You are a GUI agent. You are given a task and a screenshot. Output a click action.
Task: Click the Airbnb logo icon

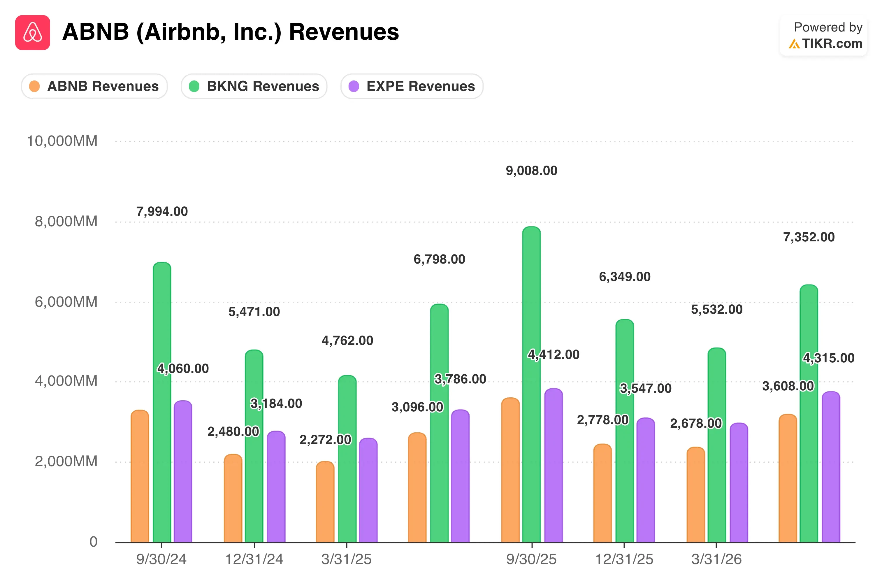coord(33,33)
